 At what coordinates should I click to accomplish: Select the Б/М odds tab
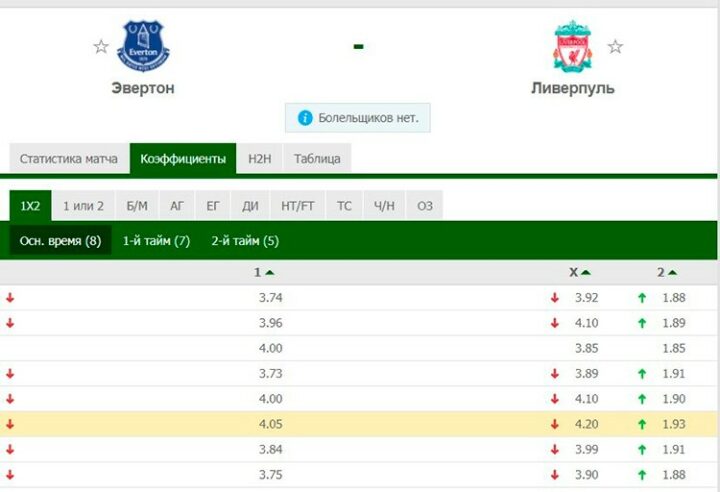pos(137,206)
